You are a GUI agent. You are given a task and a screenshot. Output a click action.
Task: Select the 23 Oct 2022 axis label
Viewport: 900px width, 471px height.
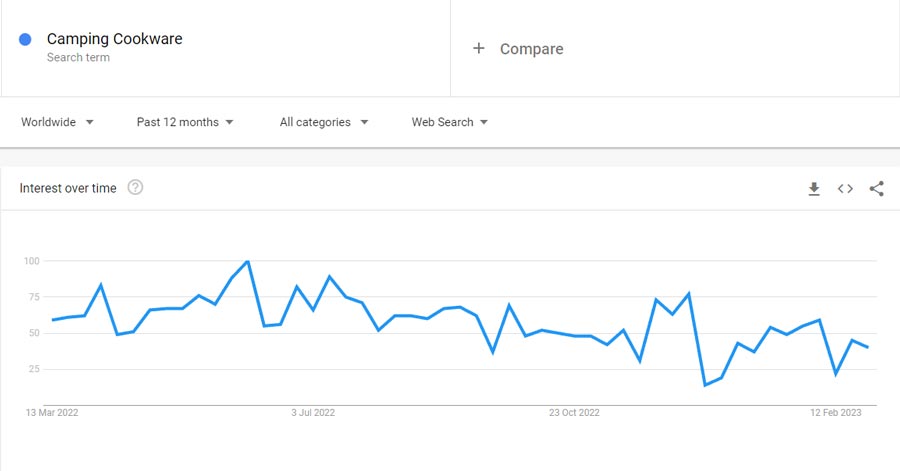click(x=574, y=412)
